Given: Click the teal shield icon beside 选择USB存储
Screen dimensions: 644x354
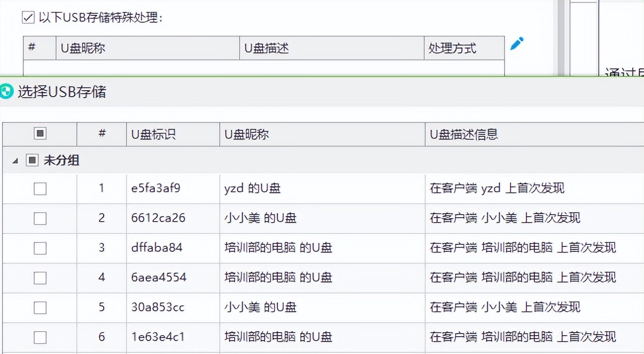Looking at the screenshot, I should pos(7,92).
